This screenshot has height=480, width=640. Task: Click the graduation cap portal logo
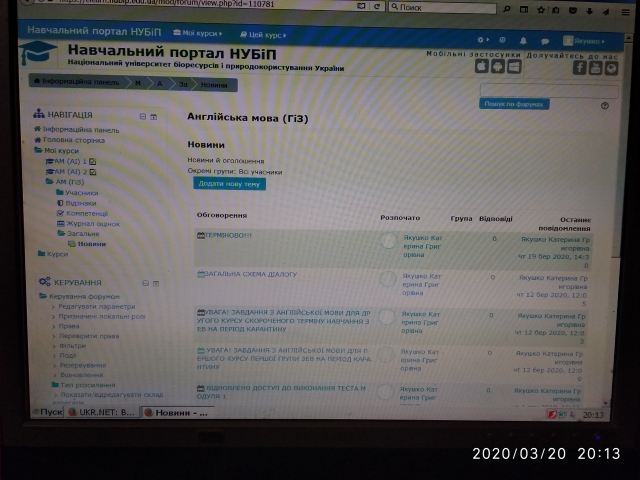(x=38, y=53)
